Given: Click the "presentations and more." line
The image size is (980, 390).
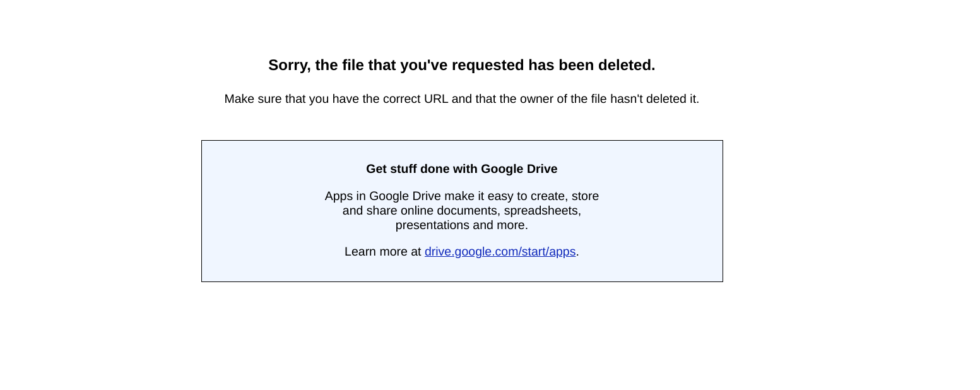Looking at the screenshot, I should click(x=461, y=225).
